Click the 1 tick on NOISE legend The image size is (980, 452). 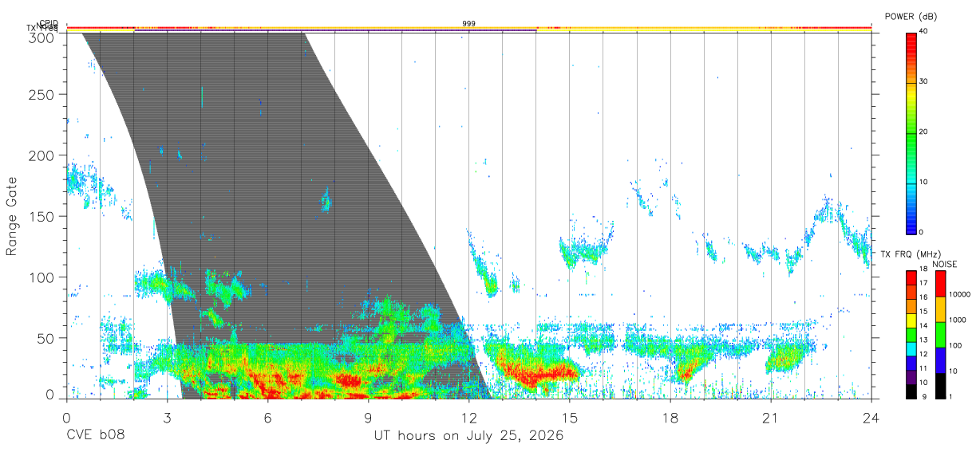click(x=951, y=396)
